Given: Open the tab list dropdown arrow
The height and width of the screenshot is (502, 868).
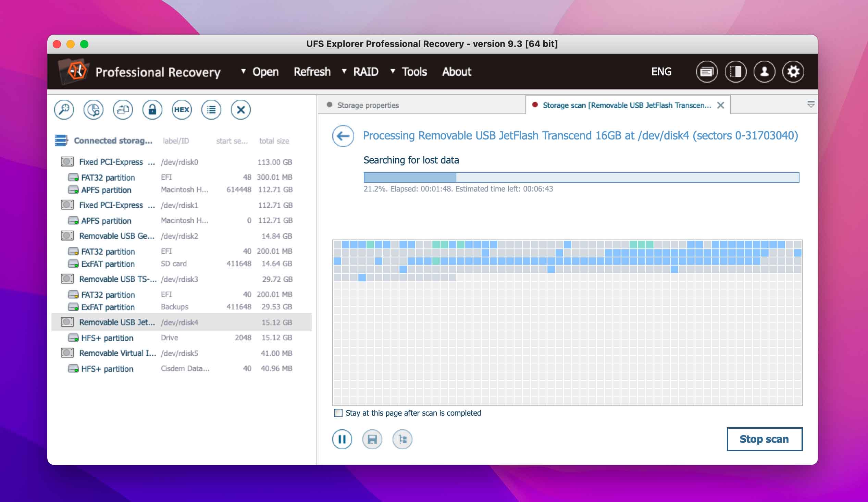Looking at the screenshot, I should (x=811, y=105).
